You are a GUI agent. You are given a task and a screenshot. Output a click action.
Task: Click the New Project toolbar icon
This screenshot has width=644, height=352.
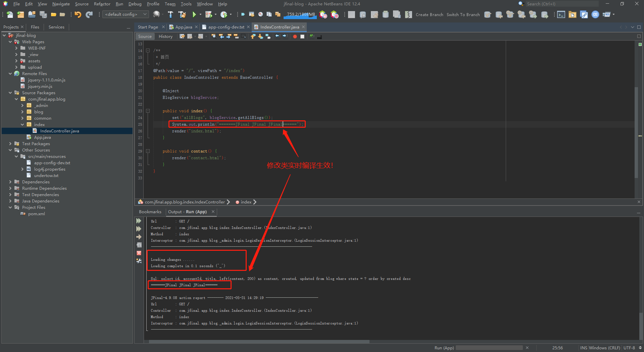(21, 14)
